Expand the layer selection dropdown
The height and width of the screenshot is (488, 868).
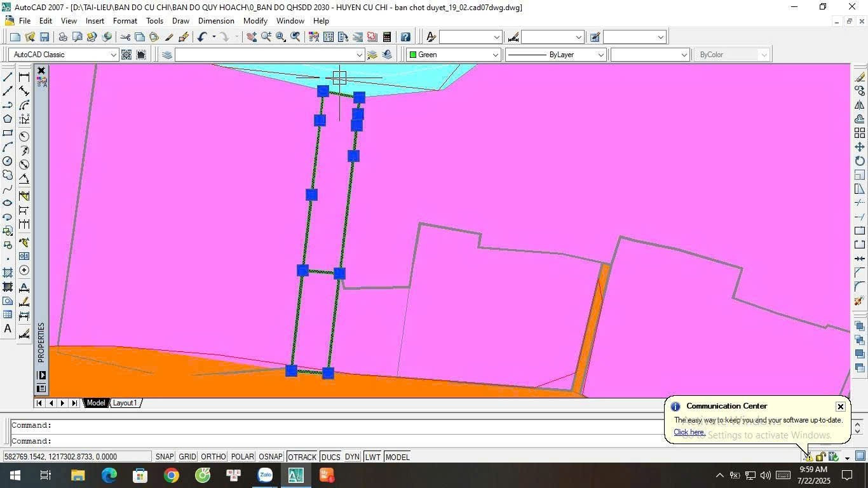(x=358, y=55)
